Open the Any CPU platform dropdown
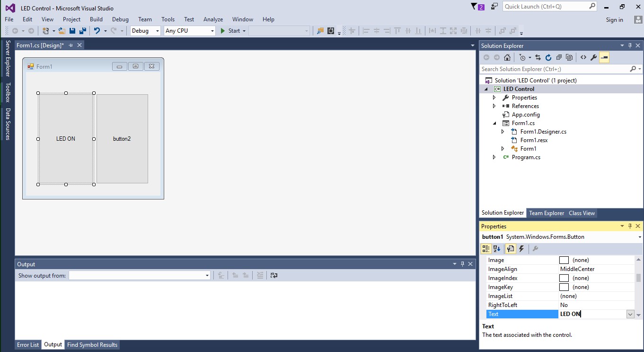The height and width of the screenshot is (352, 644). (x=212, y=31)
